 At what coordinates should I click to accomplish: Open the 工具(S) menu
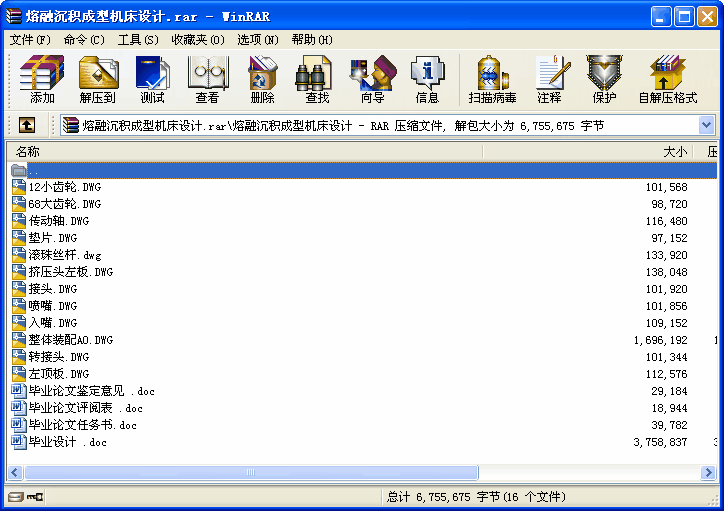point(138,40)
